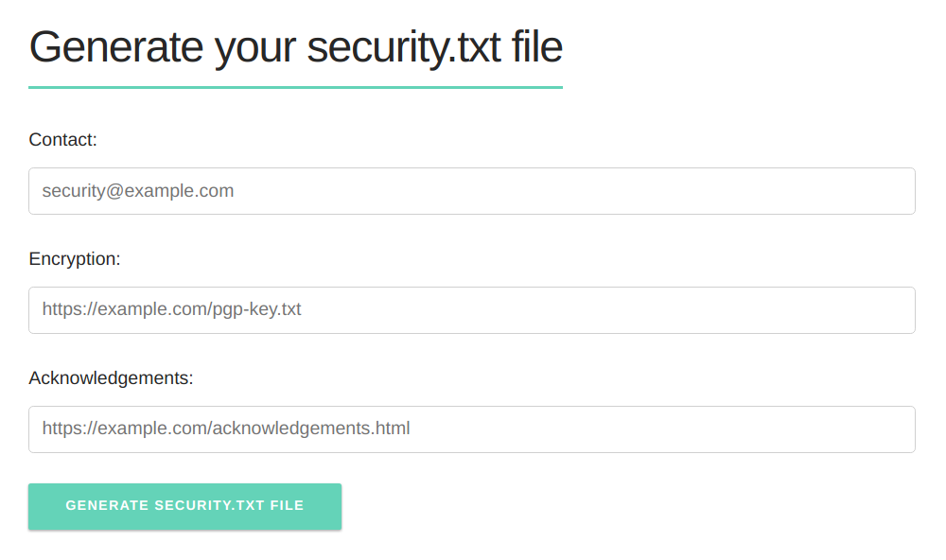Click the Acknowledgements label
Viewport: 946px width, 560px height.
point(111,378)
